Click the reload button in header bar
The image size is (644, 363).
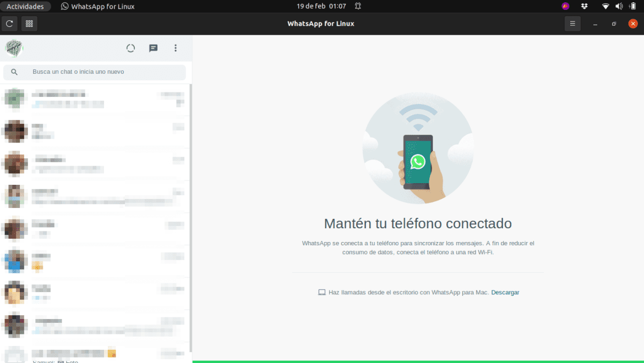[x=9, y=24]
